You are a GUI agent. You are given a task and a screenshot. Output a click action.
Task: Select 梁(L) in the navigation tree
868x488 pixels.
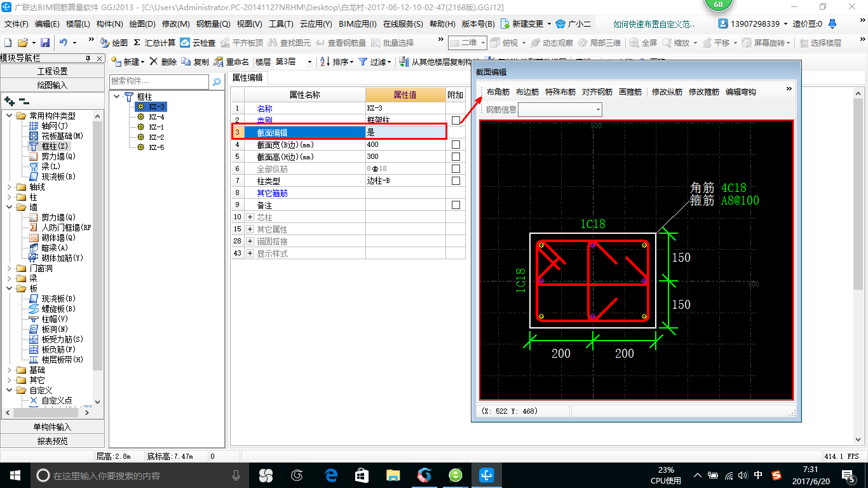tap(44, 166)
